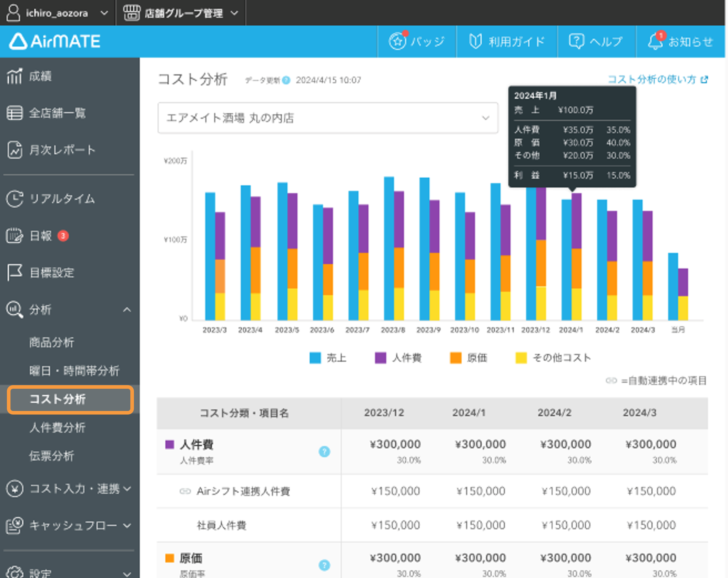Click the 2024/4/15 10:07 update timestamp
The image size is (728, 578).
[328, 80]
